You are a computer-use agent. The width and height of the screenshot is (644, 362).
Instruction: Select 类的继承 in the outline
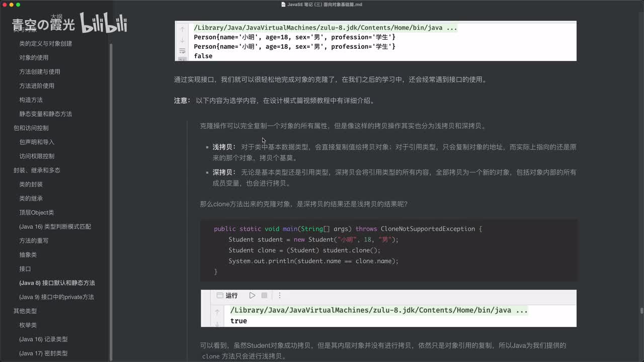click(31, 199)
